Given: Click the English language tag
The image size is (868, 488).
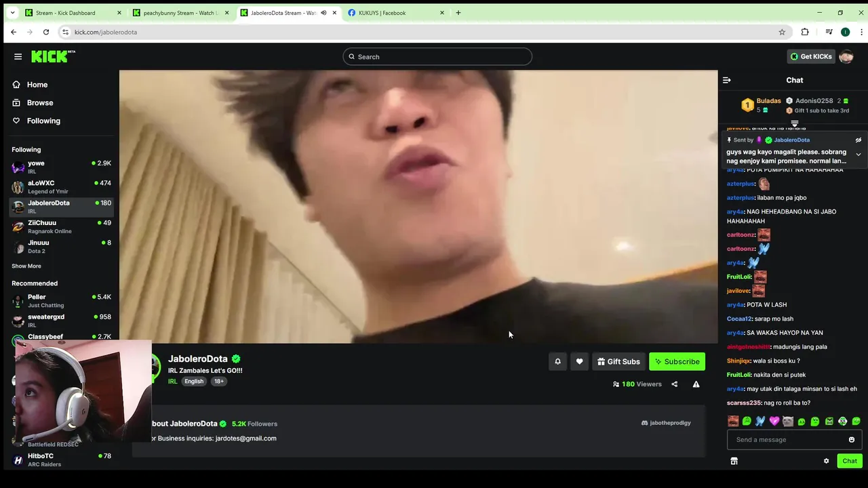Looking at the screenshot, I should pyautogui.click(x=194, y=382).
